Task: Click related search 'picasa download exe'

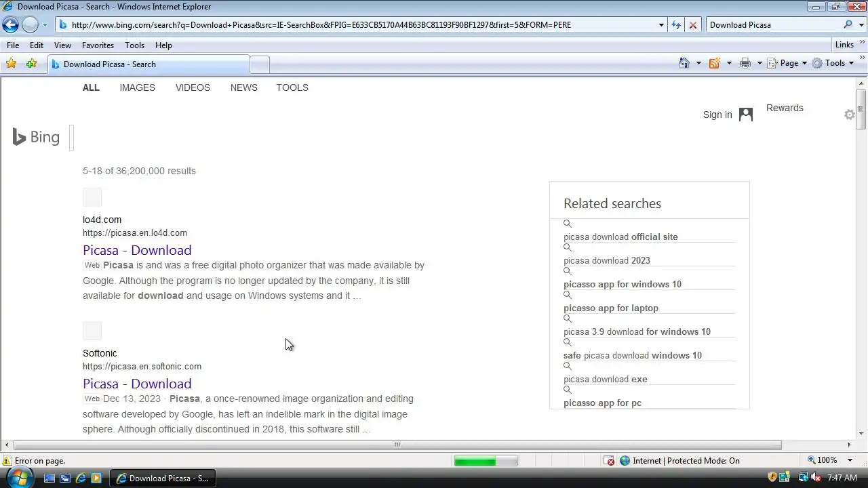Action: pyautogui.click(x=606, y=379)
